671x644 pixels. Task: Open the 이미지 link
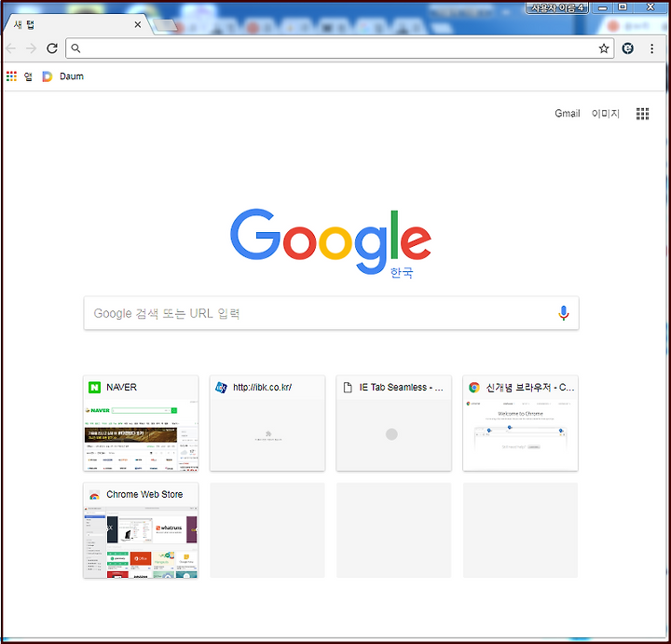click(605, 114)
